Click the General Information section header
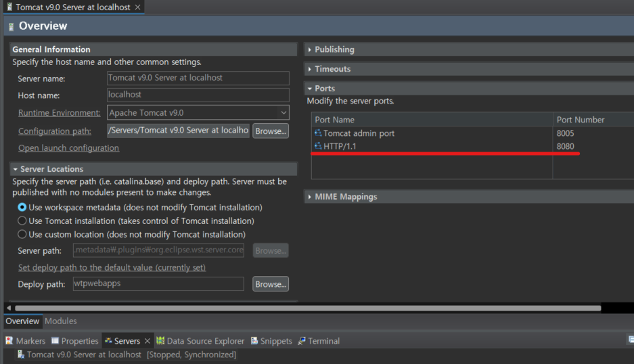 (154, 49)
